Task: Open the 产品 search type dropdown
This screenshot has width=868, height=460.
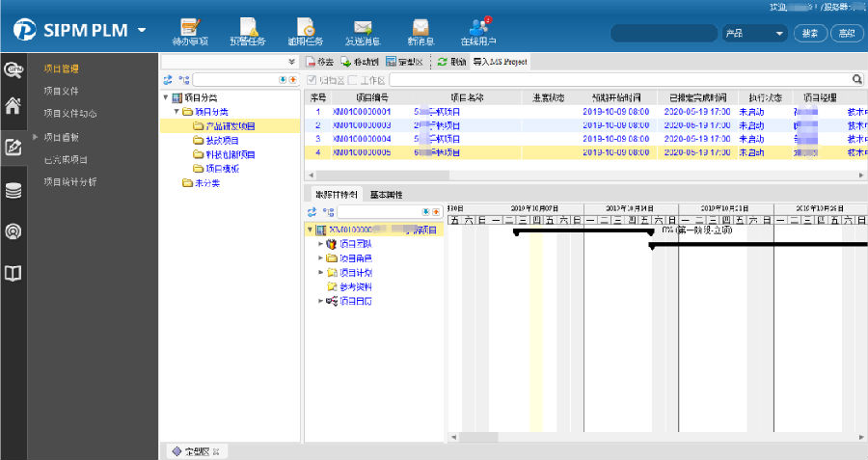Action: pyautogui.click(x=755, y=33)
